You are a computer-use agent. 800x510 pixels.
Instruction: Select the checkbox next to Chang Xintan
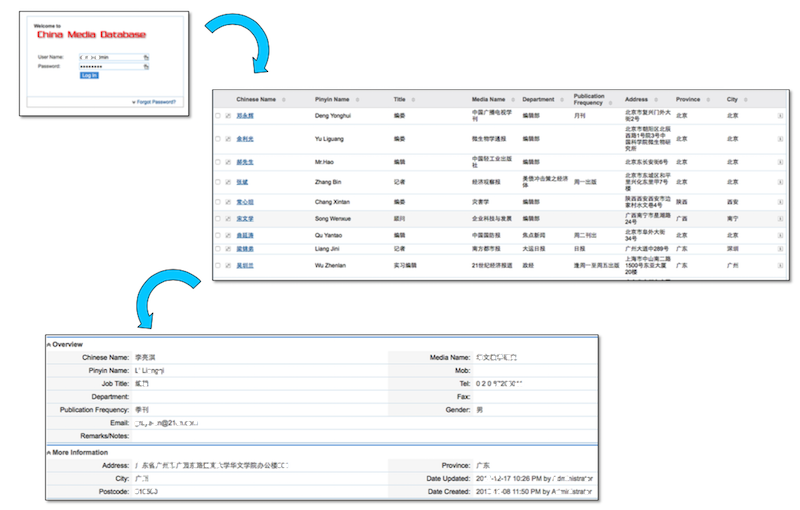coord(218,202)
